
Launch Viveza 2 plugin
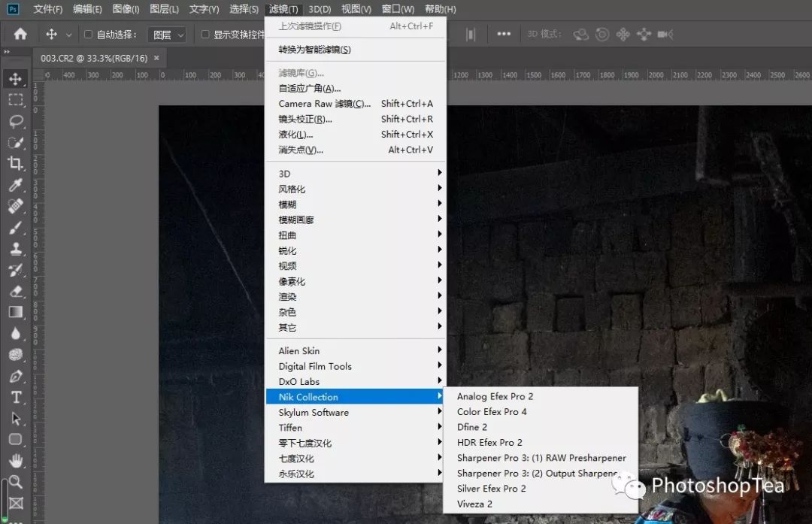541,504
